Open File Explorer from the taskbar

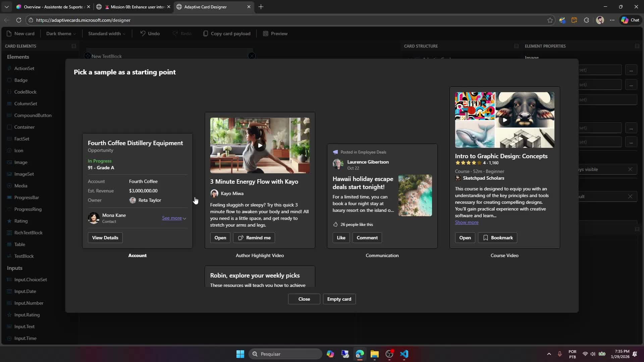pos(374,354)
